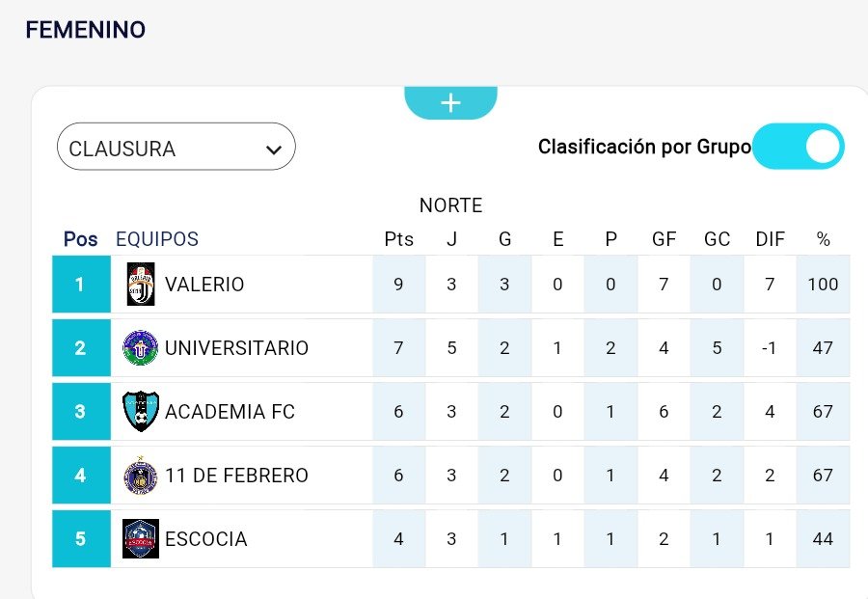Click the dropdown chevron beside CLAUSURA
This screenshot has height=599, width=868.
274,150
